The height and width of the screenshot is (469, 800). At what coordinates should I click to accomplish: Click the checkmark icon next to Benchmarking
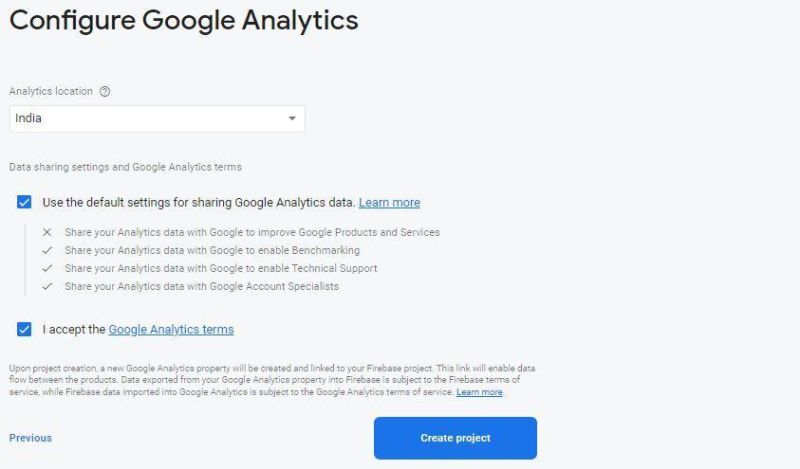47,250
